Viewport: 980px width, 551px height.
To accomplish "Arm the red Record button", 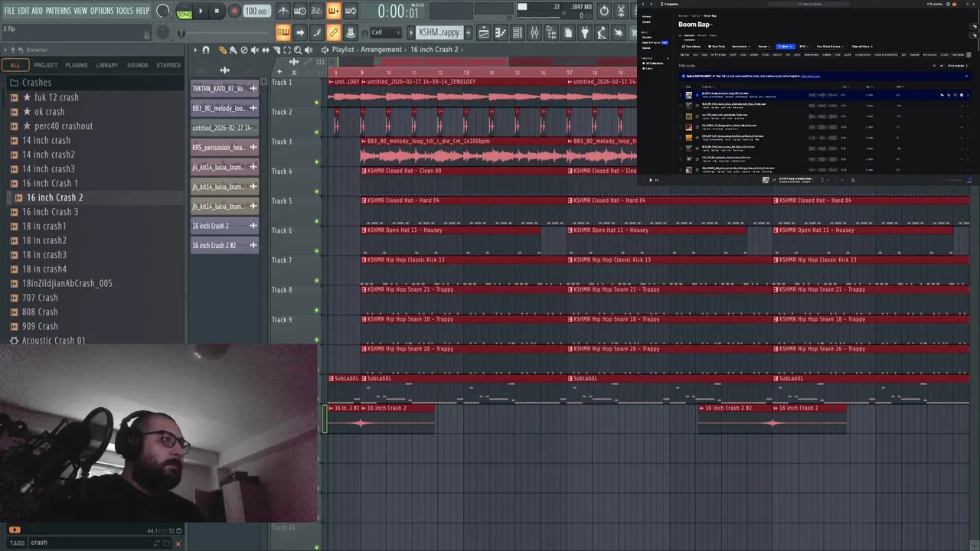I will click(x=234, y=11).
